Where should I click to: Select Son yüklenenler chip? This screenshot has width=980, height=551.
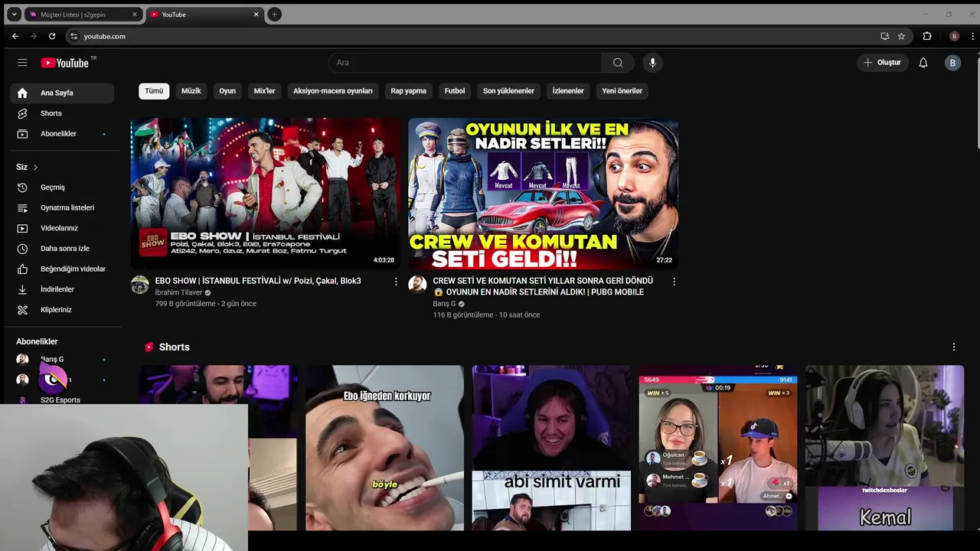click(508, 91)
